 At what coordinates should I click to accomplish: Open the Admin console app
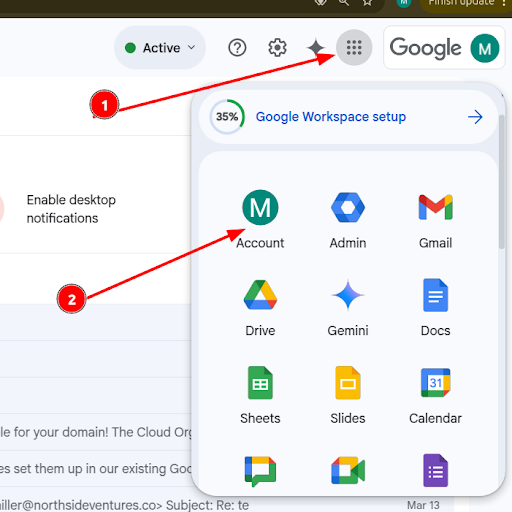[348, 219]
